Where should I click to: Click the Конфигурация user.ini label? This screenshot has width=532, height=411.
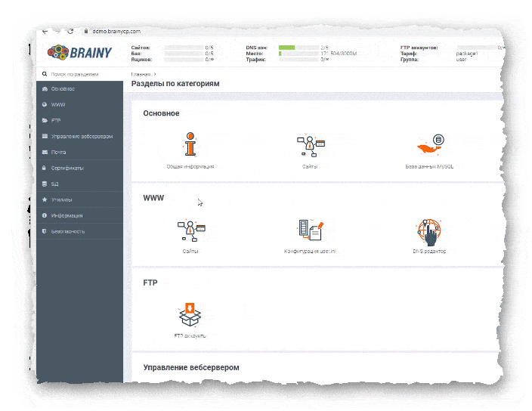tap(310, 252)
